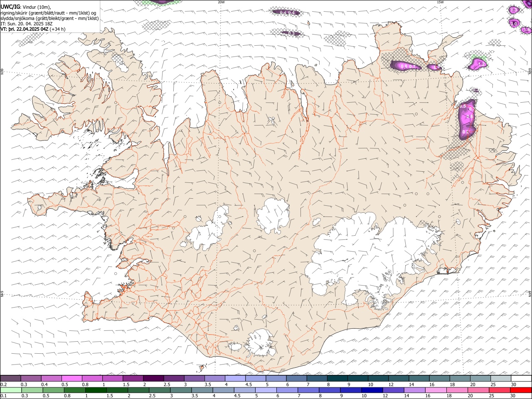The height and width of the screenshot is (399, 532).
Task: Click the pink 0.5 swatch in the upper legend
Action: click(x=71, y=379)
